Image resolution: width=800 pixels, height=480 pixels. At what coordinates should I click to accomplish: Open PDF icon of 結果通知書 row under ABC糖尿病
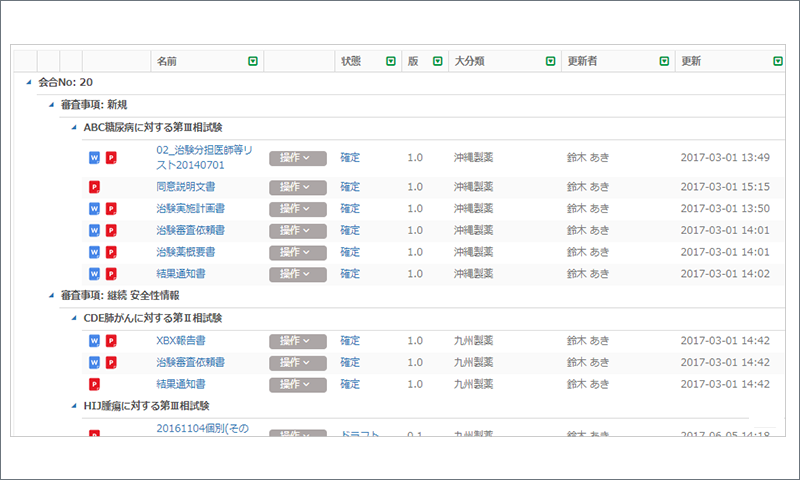pyautogui.click(x=111, y=274)
